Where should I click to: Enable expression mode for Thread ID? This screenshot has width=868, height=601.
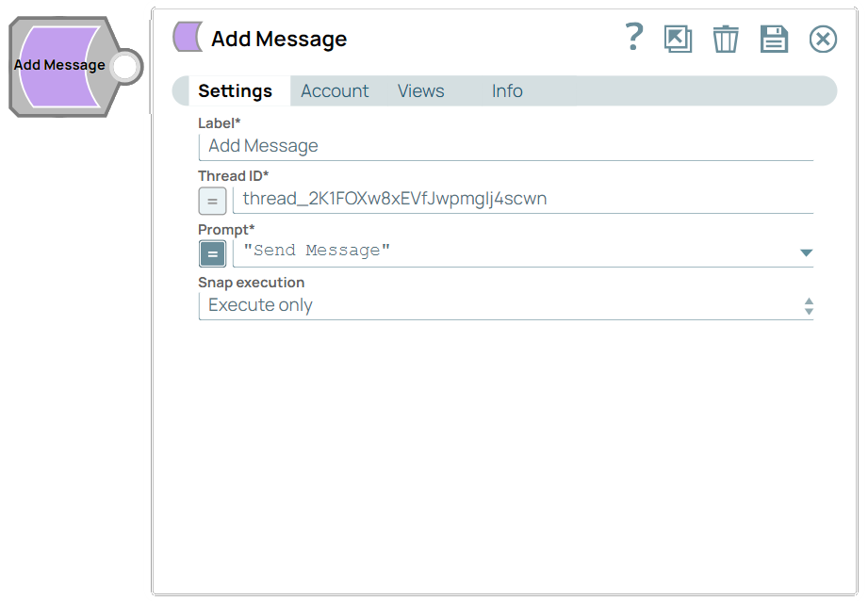[x=212, y=201]
